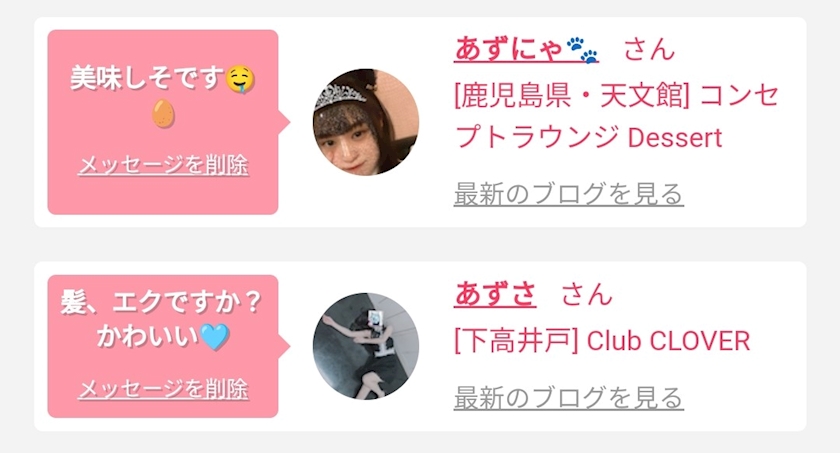Open あずさ's profile name link
840x453 pixels.
495,294
